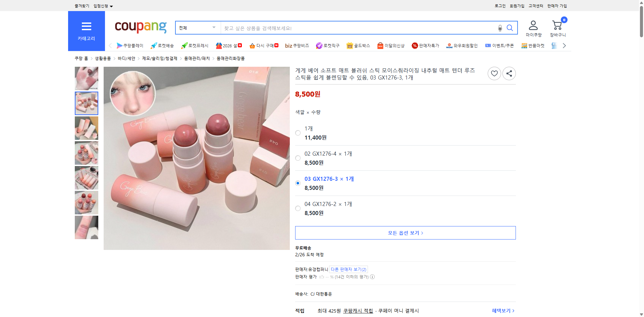
Task: Show more nav items with right chevron
Action: click(x=564, y=45)
